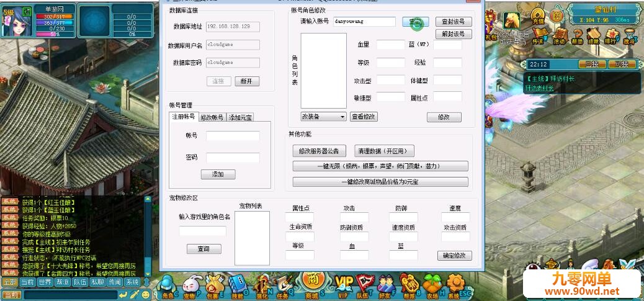The height and width of the screenshot is (301, 644).
Task: Click the 充值 recharge coin icon
Action: [537, 16]
